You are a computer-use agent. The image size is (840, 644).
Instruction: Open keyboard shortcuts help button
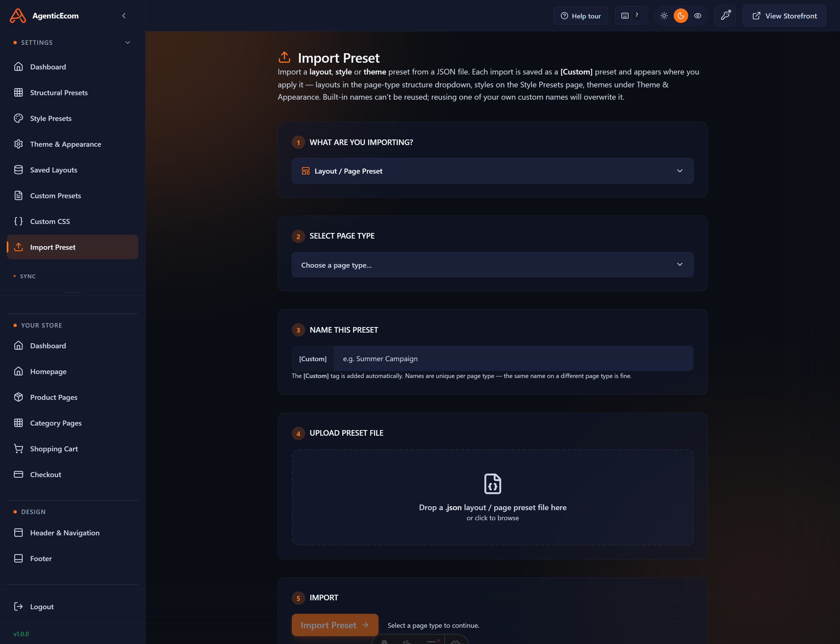(x=631, y=16)
